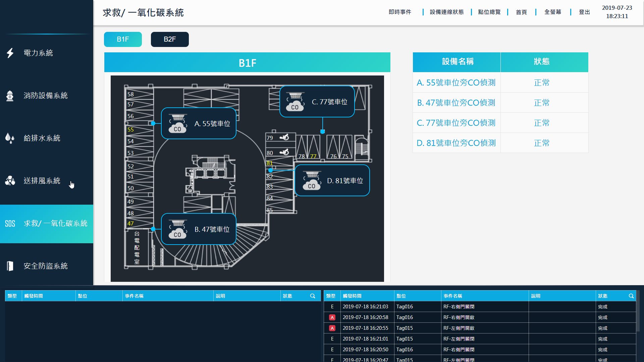Click 台電配電室 room on floor plan
Screen dimensions: 644x362
tap(137, 248)
